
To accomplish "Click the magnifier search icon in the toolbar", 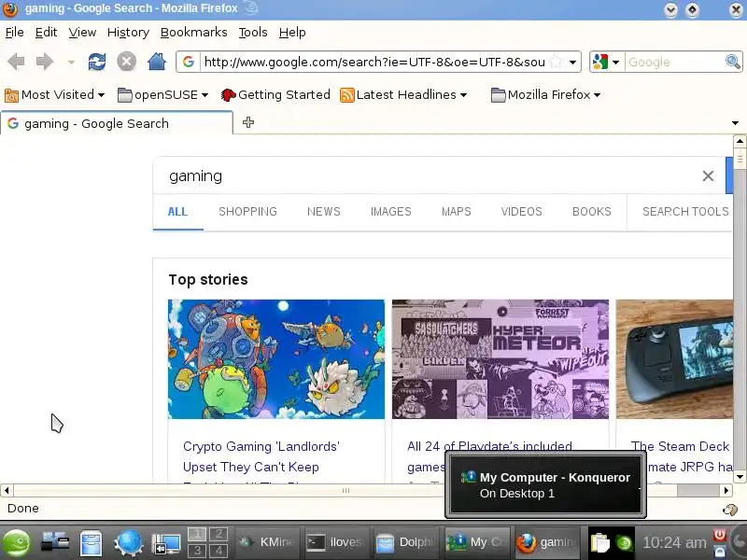I will 732,62.
